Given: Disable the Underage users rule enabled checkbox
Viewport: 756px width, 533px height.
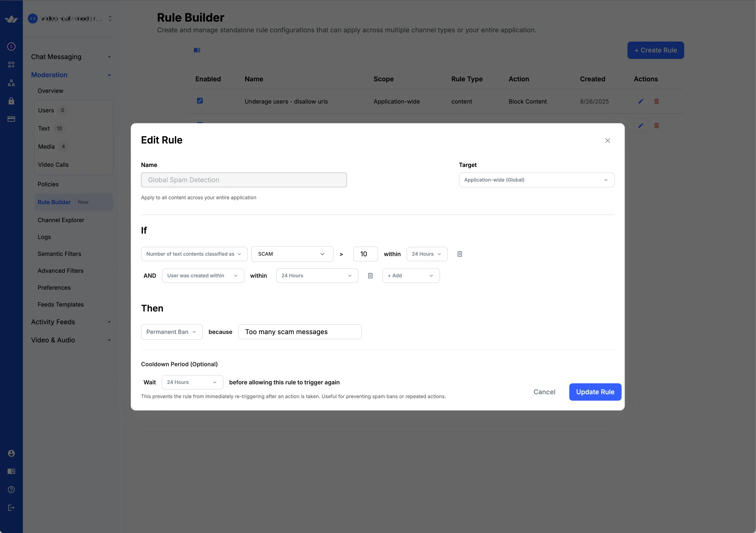Looking at the screenshot, I should point(200,101).
